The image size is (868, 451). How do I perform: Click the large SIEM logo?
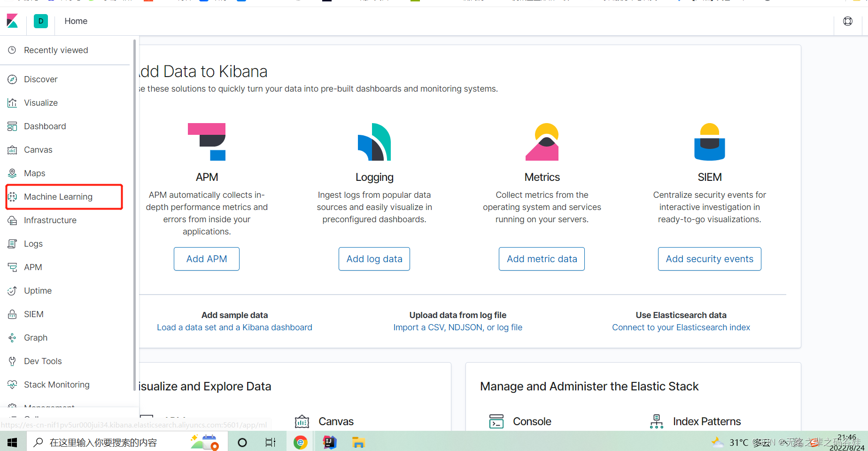(x=710, y=142)
